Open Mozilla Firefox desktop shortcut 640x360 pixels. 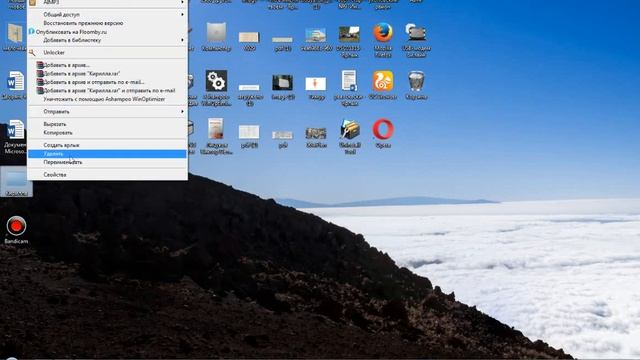[383, 33]
